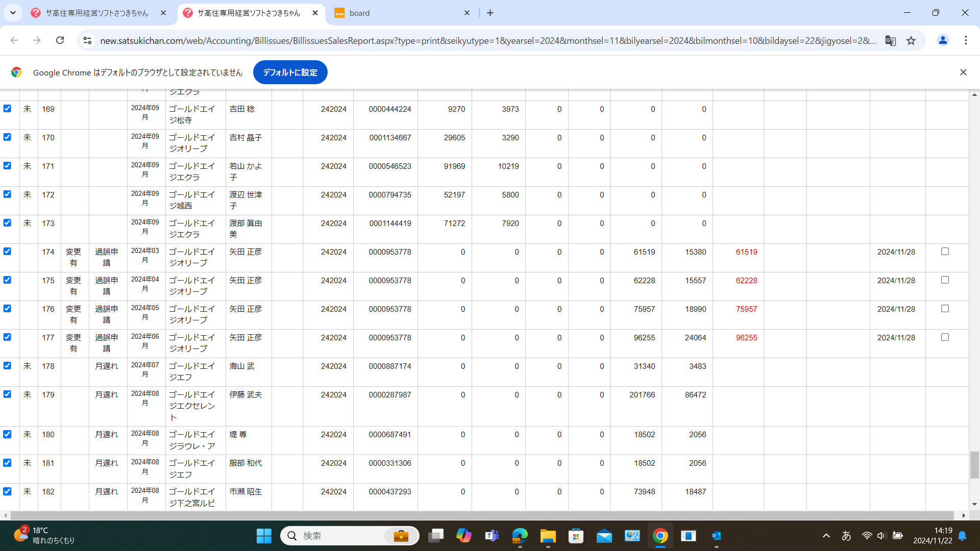Uncheck the checkbox for row 169
The image size is (980, 551).
click(7, 109)
